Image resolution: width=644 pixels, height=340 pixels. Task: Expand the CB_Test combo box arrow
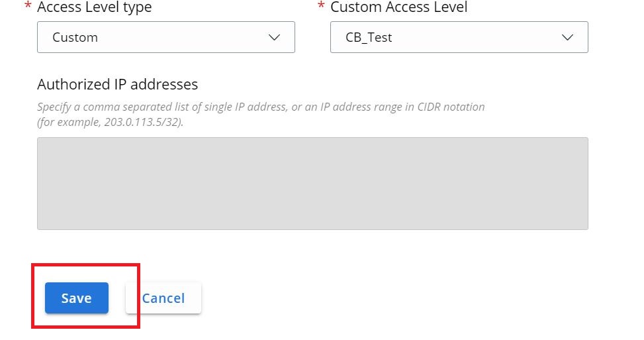click(x=568, y=38)
